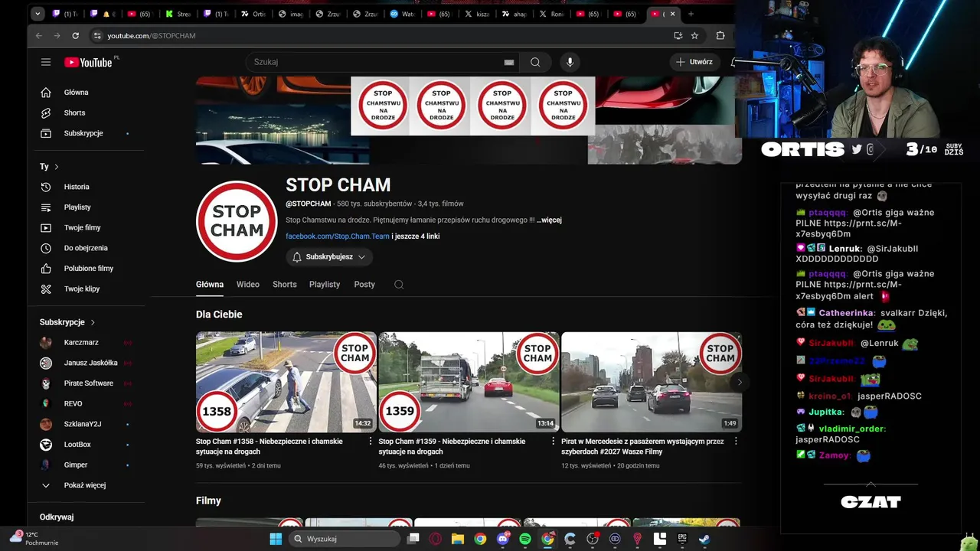Click the YouTube logo
Image resolution: width=980 pixels, height=551 pixels.
[x=88, y=62]
